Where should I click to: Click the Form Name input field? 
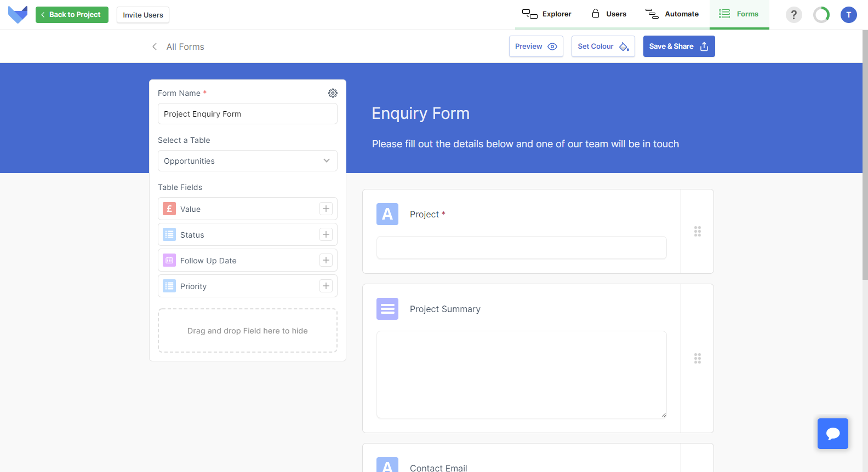pyautogui.click(x=248, y=114)
